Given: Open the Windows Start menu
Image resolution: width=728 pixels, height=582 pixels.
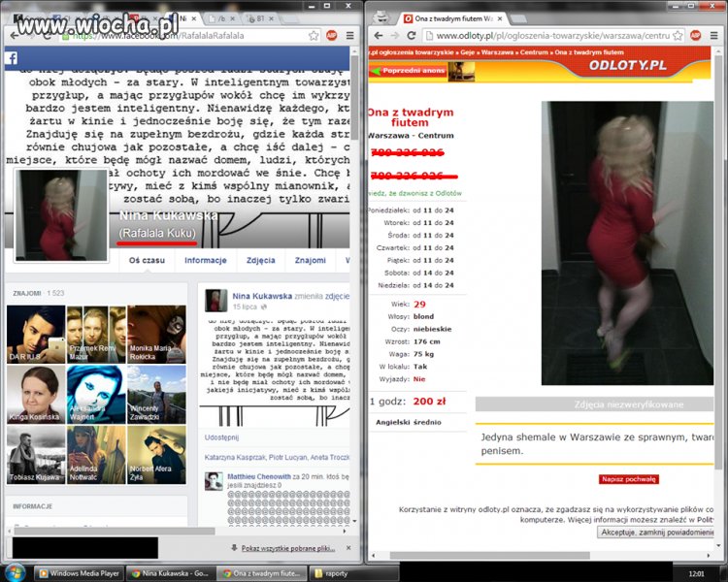Looking at the screenshot, I should pyautogui.click(x=15, y=572).
